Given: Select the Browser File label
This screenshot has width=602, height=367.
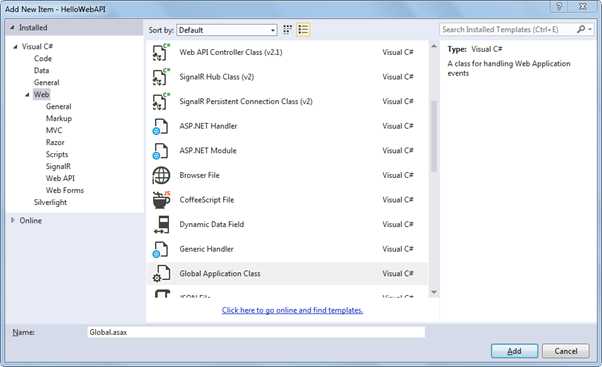Looking at the screenshot, I should pyautogui.click(x=199, y=175).
